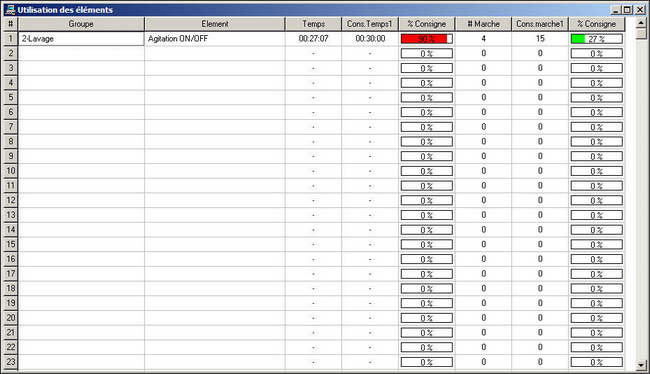Click the Temps column header
This screenshot has width=650, height=374.
[313, 24]
